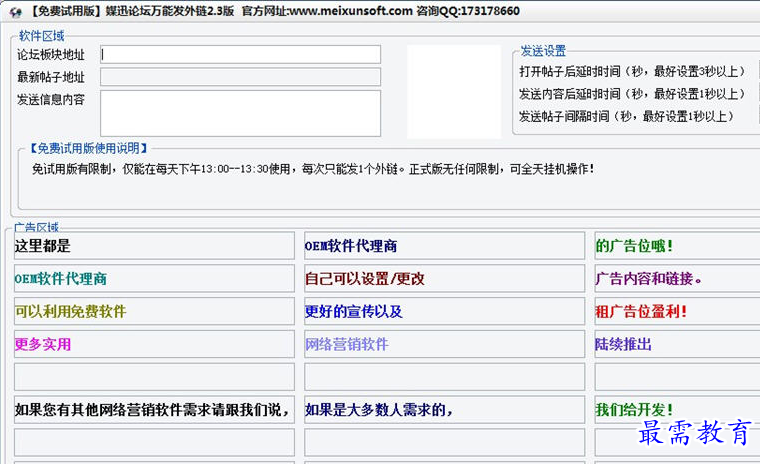Click the 论坛板块地址 label

(51, 55)
